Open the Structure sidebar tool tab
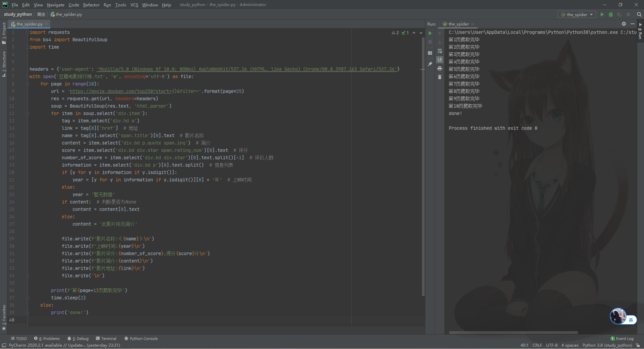Screen dimensions: 644x349 point(4,64)
